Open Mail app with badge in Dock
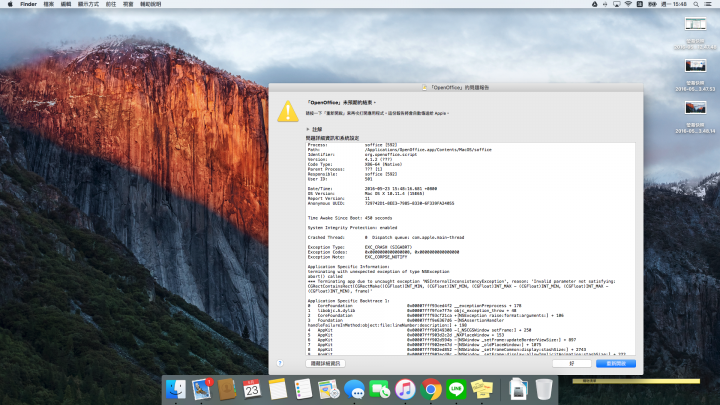This screenshot has height=405, width=720. coord(202,389)
